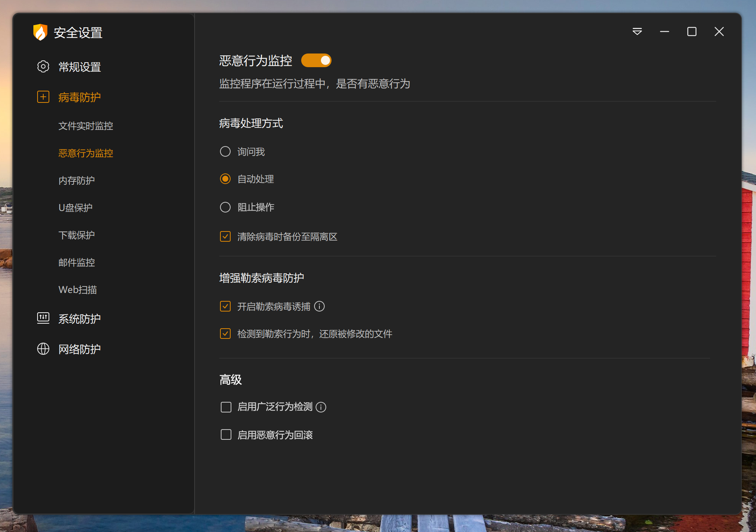Maximize the 安全设置 window
The image size is (756, 532).
[692, 31]
